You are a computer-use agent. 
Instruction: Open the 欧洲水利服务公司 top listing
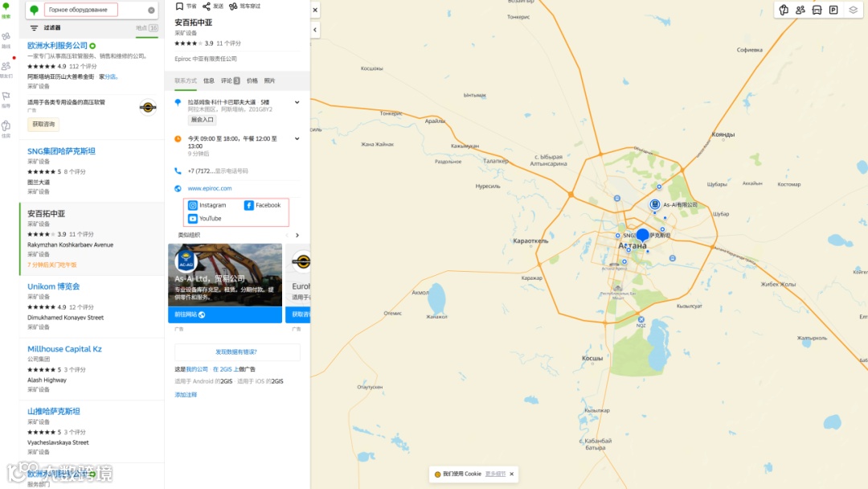[x=58, y=45]
